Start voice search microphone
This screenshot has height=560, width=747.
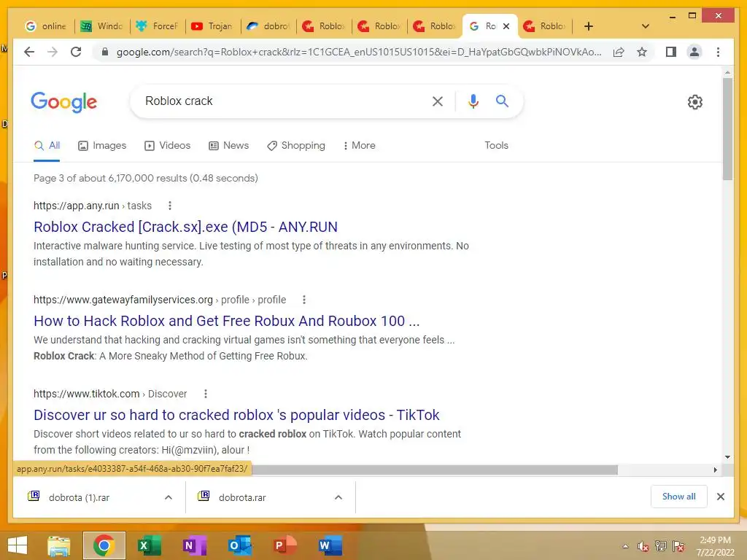[x=473, y=101]
